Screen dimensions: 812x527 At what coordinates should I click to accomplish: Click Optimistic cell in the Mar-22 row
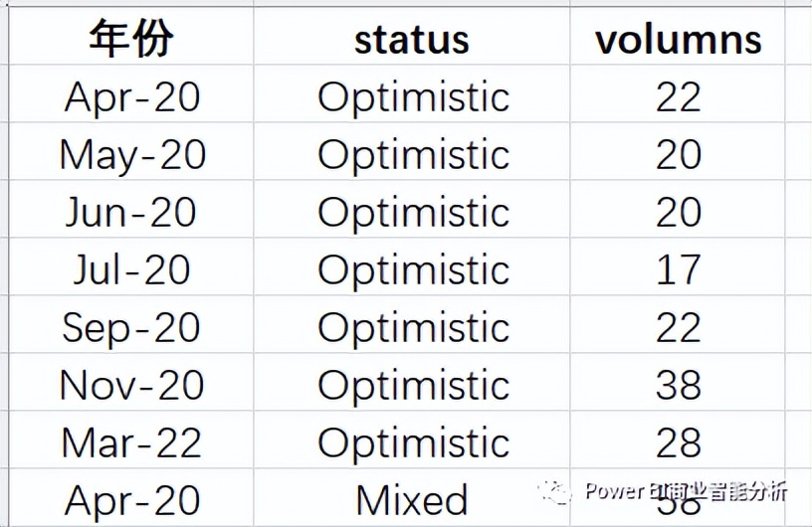(412, 440)
